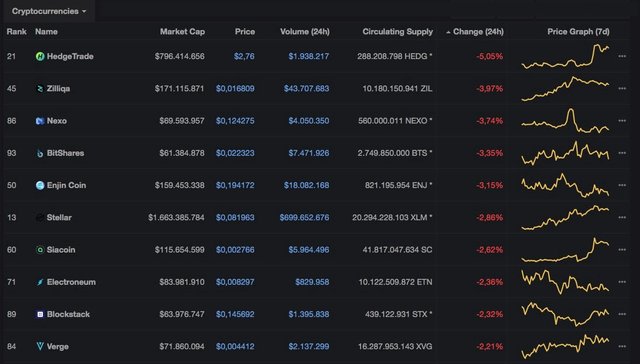Open Zilliqa's 24h volume link $43.707.683
This screenshot has height=364, width=640.
pyautogui.click(x=307, y=89)
